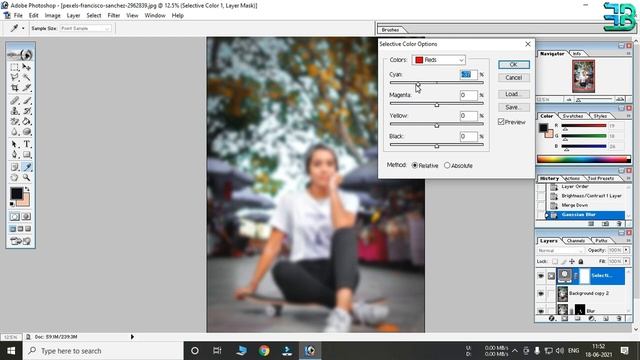Select the Clone Stamp tool
The height and width of the screenshot is (360, 640).
click(15, 111)
